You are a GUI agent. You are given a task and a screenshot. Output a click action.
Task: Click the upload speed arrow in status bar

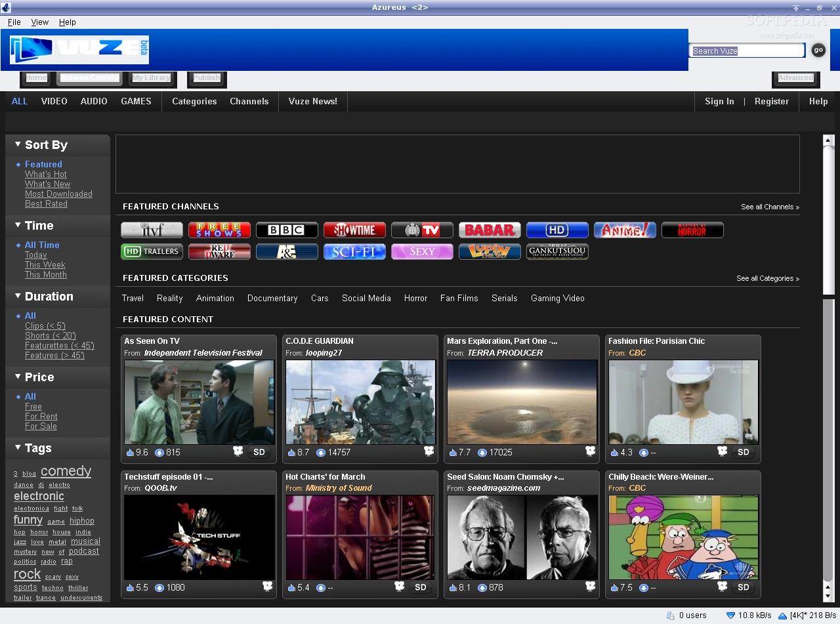point(782,615)
